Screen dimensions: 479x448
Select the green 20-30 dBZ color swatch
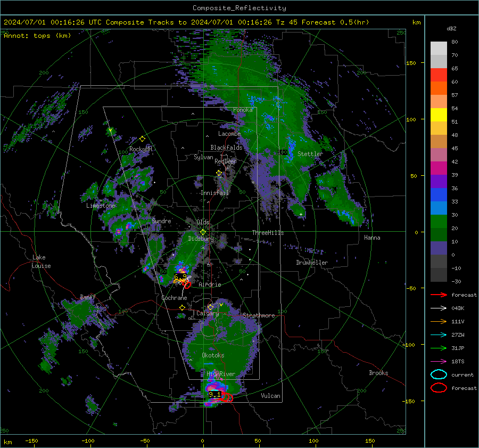(439, 222)
